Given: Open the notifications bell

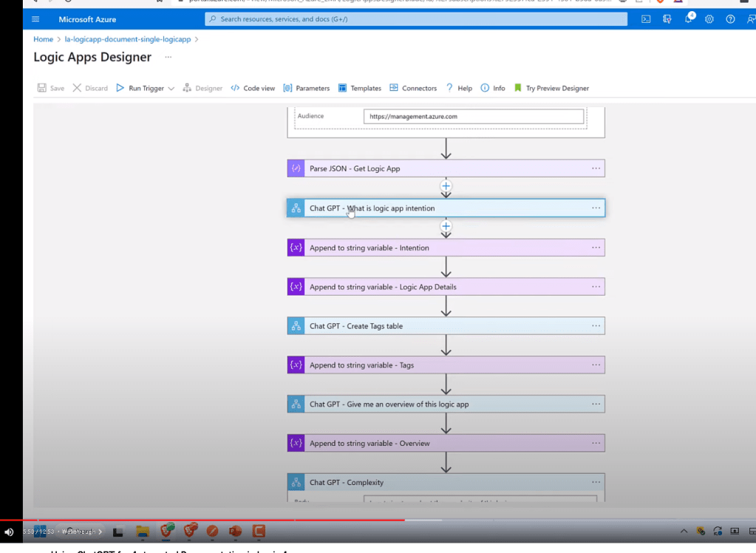Looking at the screenshot, I should pos(689,19).
